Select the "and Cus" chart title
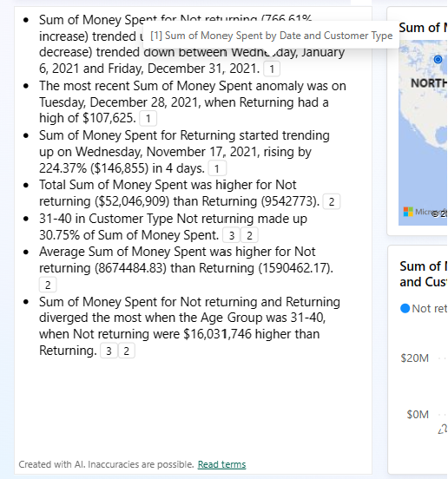 tap(423, 282)
